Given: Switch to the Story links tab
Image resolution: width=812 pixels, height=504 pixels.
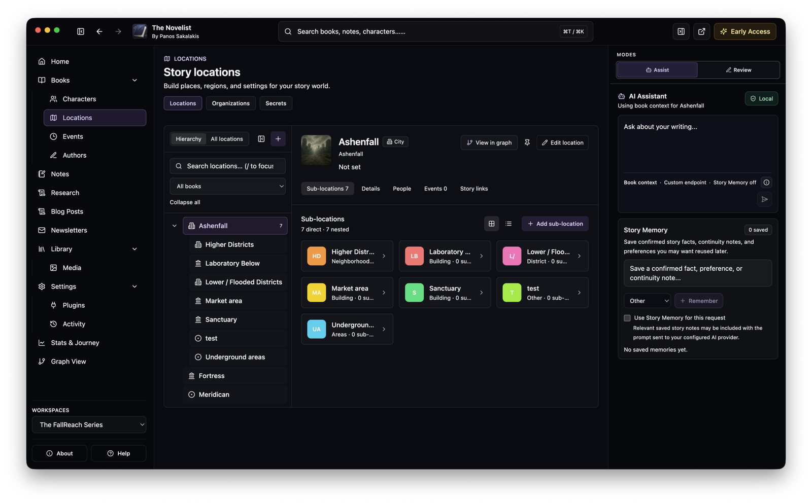Looking at the screenshot, I should click(x=474, y=189).
